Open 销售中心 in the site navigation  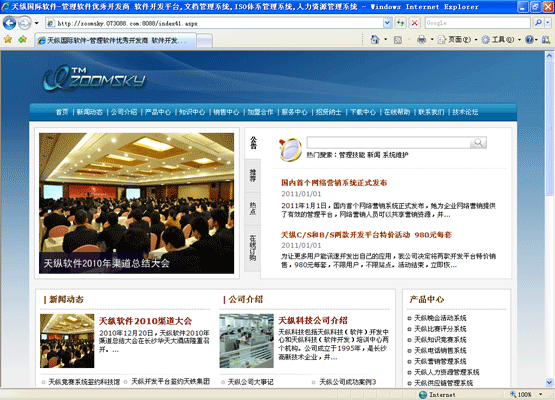tap(226, 112)
